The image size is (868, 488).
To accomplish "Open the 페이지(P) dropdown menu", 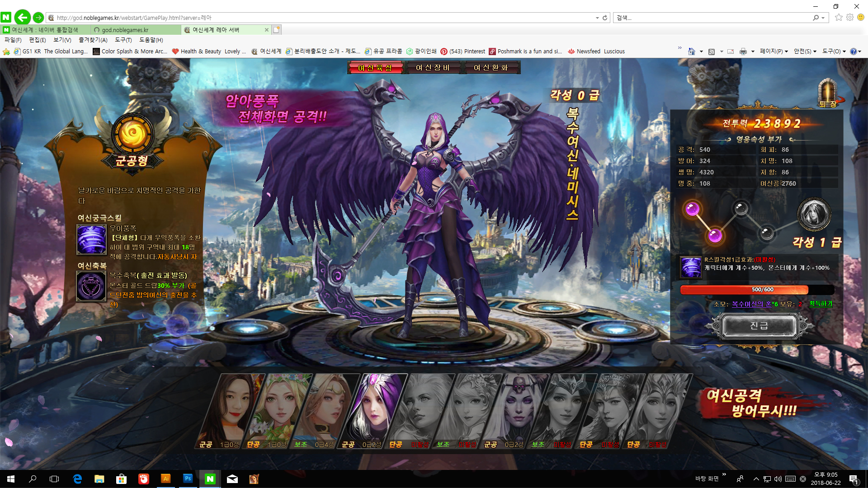I will point(774,52).
